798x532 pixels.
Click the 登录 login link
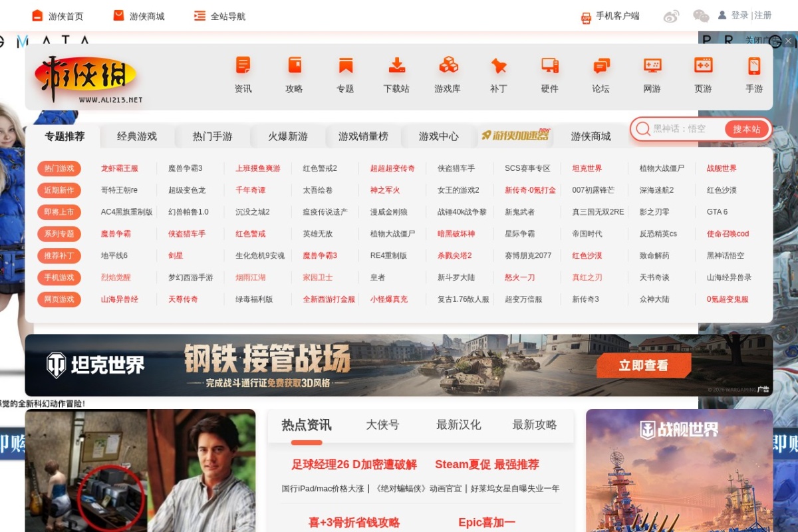point(739,15)
